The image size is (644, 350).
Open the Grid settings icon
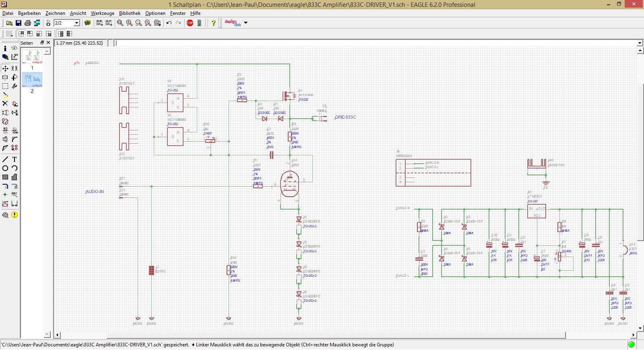[9, 34]
